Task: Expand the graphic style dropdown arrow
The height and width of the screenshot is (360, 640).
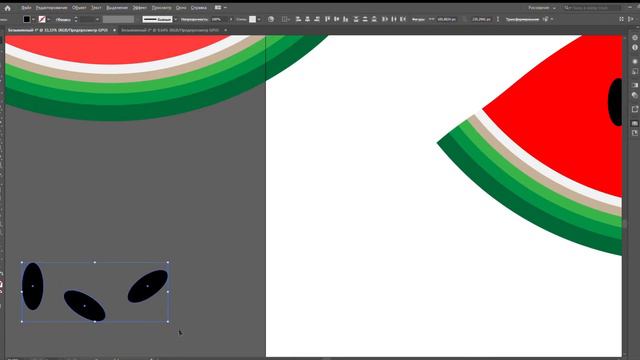Action: click(259, 19)
